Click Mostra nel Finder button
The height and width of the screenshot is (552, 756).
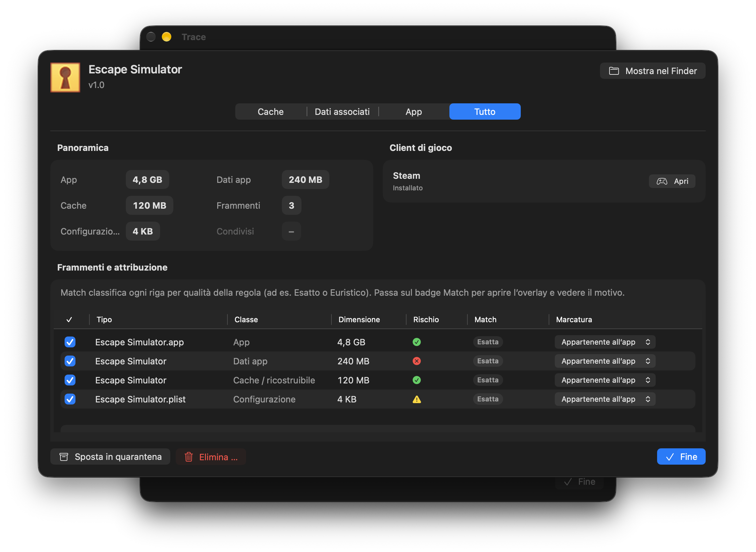point(652,71)
